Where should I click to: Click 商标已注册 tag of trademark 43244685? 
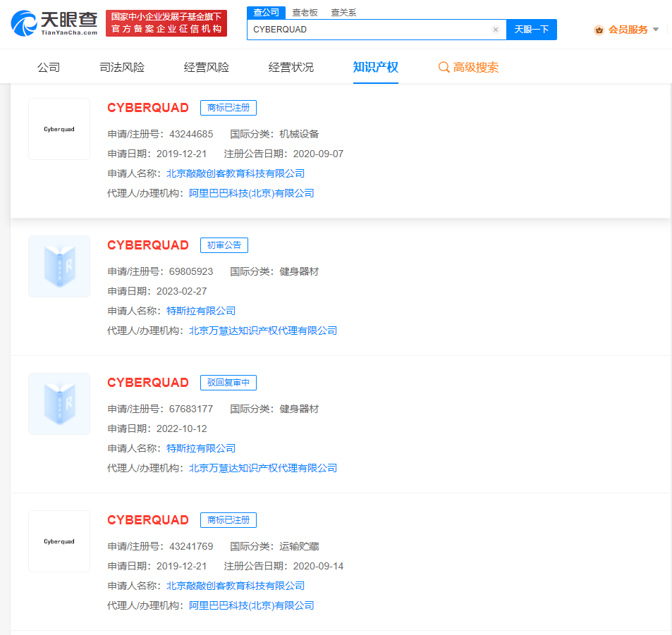(x=228, y=108)
